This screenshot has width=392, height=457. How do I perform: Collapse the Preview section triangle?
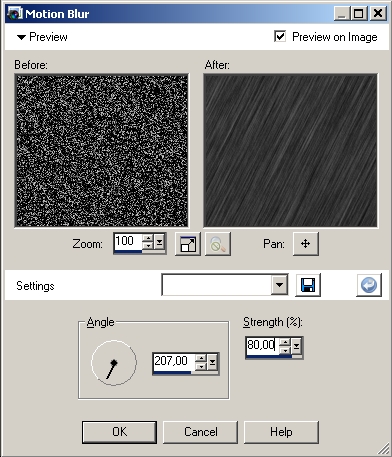click(21, 37)
